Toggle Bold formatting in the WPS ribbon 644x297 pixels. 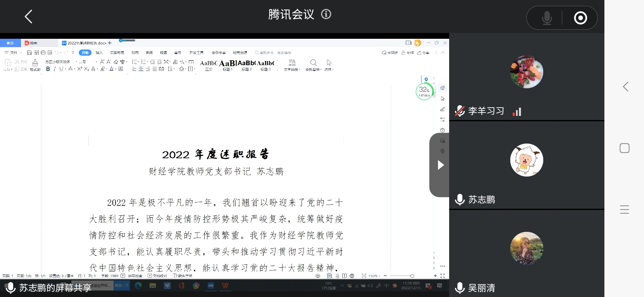click(48, 69)
